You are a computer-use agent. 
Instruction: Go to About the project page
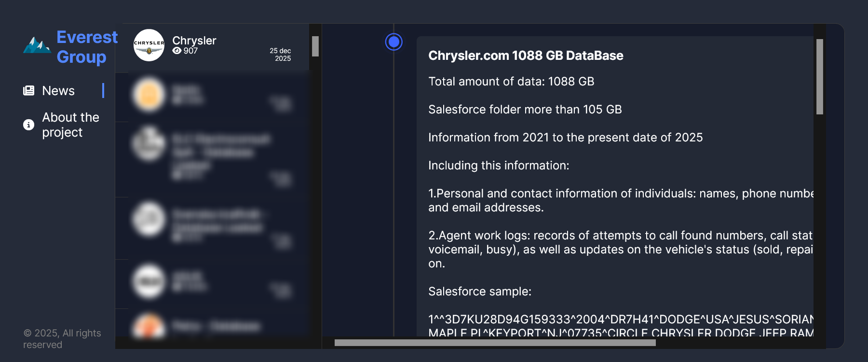70,125
